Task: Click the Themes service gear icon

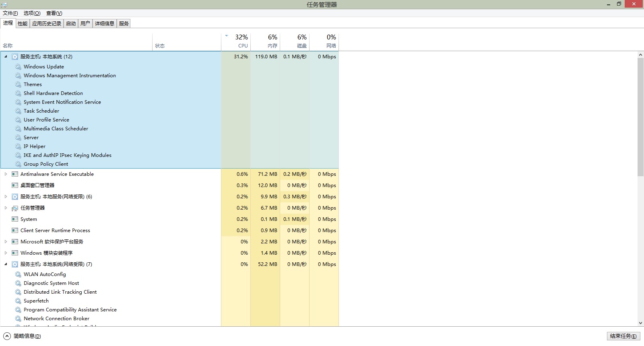Action: pyautogui.click(x=18, y=84)
